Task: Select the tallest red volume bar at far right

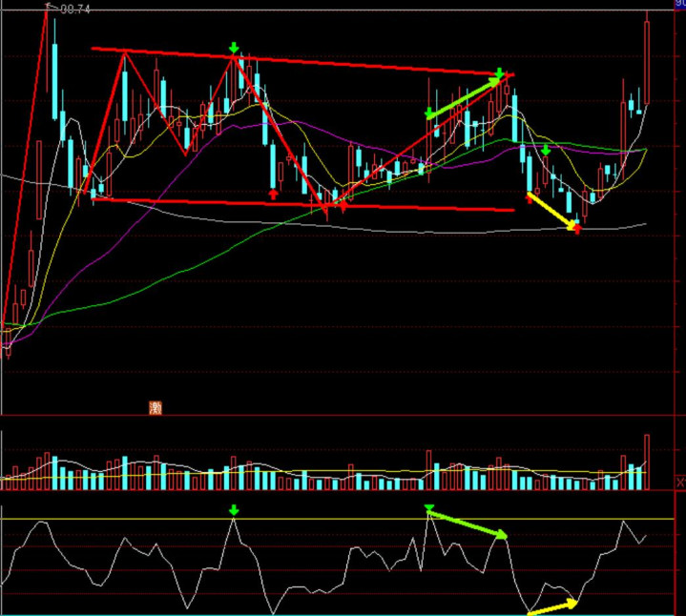Action: coord(647,462)
